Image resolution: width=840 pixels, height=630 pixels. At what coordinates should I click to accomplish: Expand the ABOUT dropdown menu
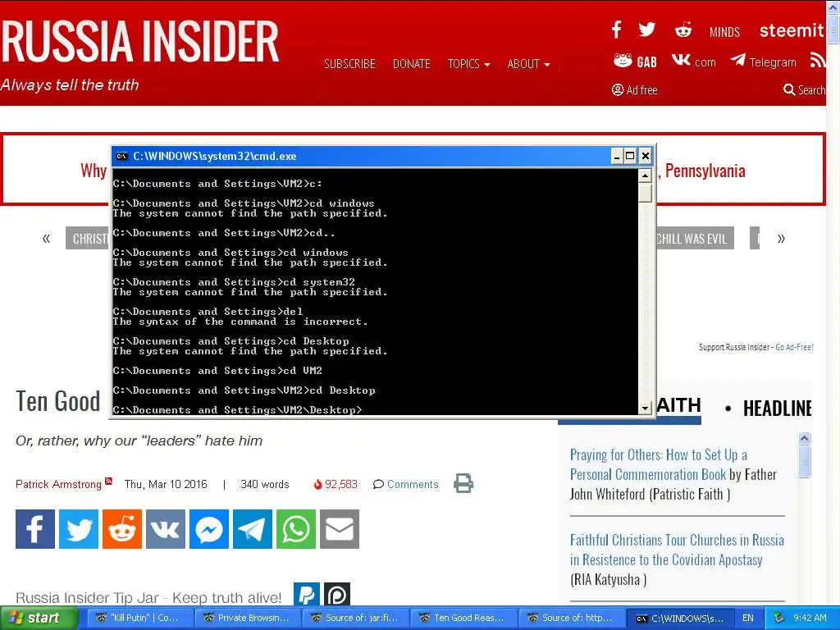pyautogui.click(x=529, y=64)
